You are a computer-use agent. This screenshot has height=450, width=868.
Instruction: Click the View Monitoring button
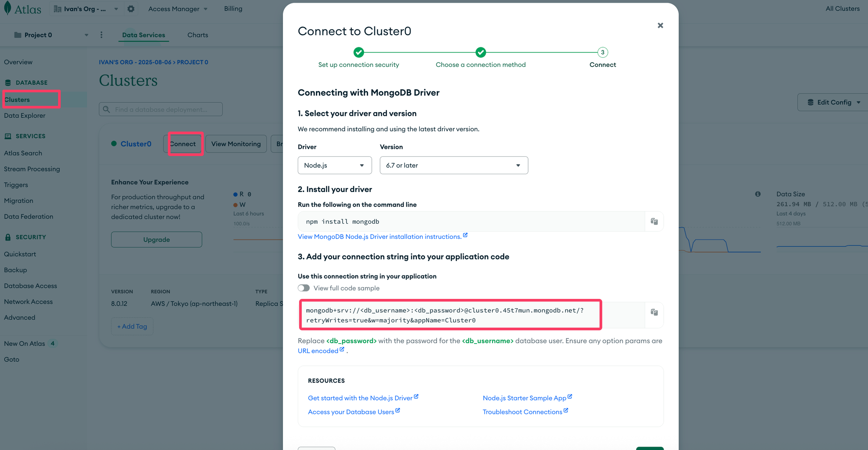236,144
